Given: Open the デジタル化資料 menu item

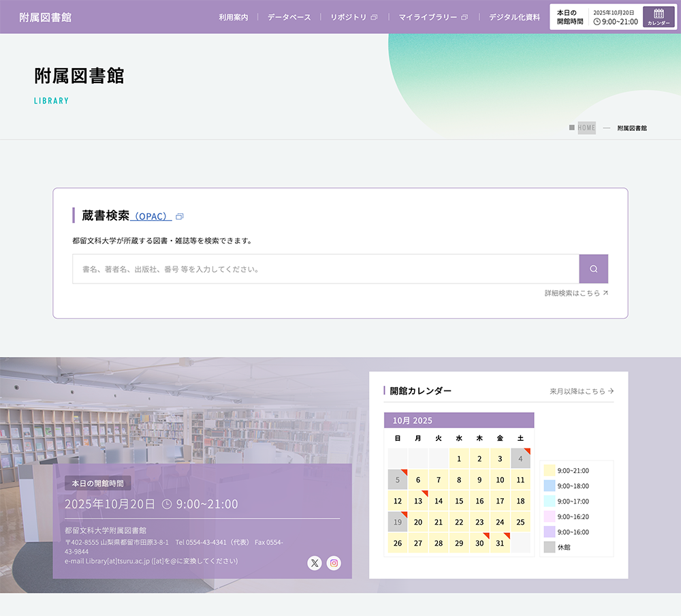Looking at the screenshot, I should (514, 17).
